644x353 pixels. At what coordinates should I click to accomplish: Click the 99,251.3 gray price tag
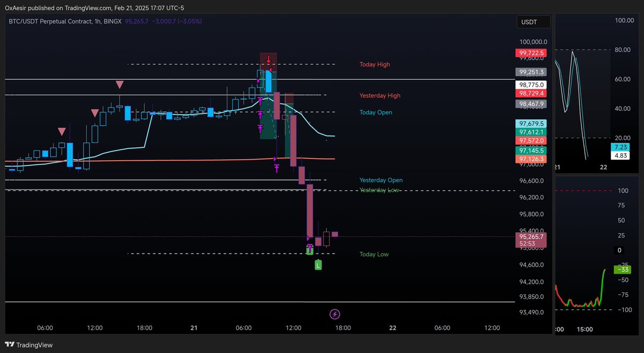[531, 71]
